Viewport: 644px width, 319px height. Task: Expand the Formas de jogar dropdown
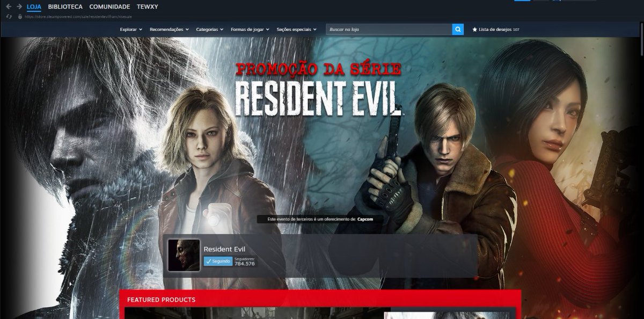tap(250, 30)
